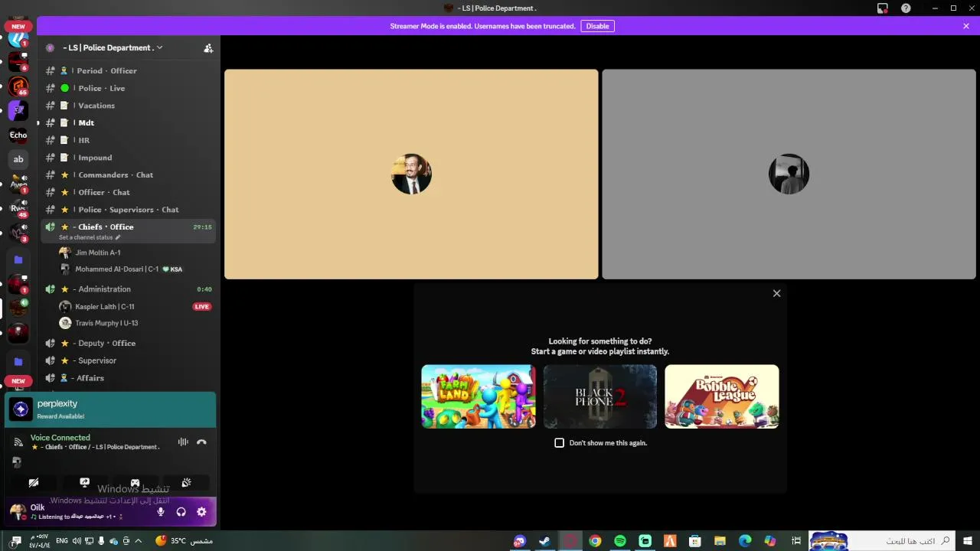Open volume control in system tray
Image resolution: width=980 pixels, height=551 pixels.
77,541
